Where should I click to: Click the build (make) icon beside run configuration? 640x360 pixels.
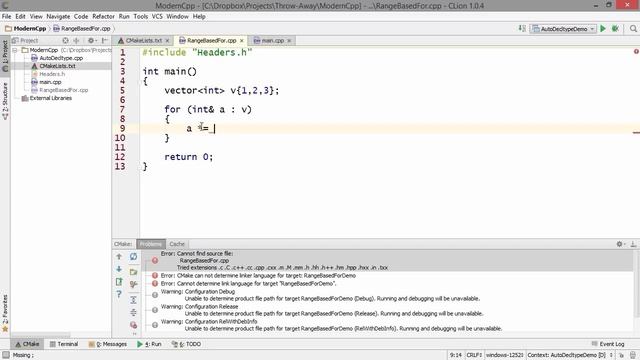(522, 29)
